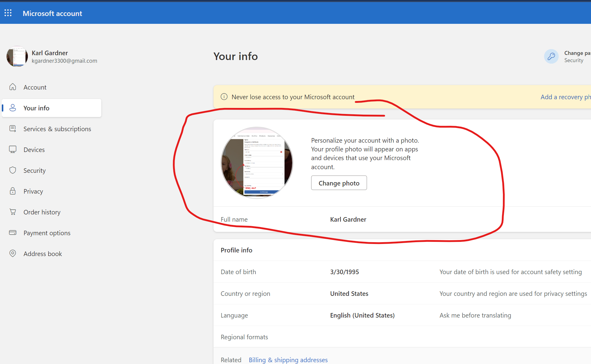Image resolution: width=591 pixels, height=364 pixels.
Task: Click the Your info person icon
Action: coord(13,108)
